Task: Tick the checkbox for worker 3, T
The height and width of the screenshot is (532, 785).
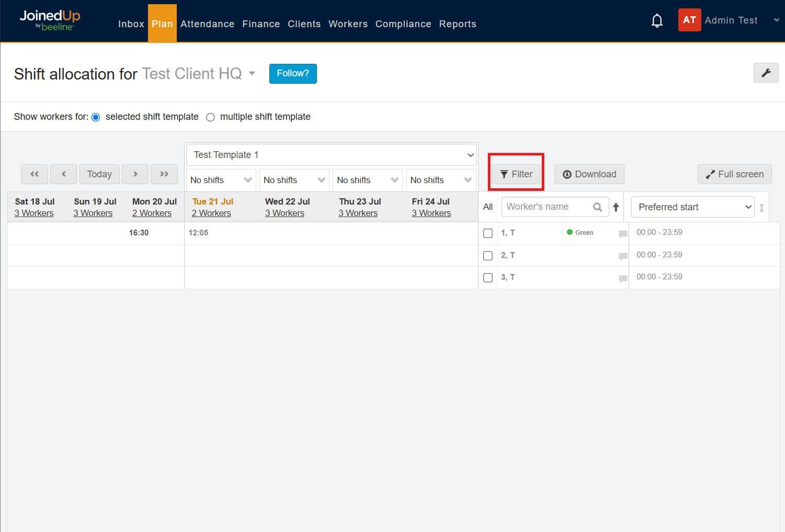Action: 488,278
